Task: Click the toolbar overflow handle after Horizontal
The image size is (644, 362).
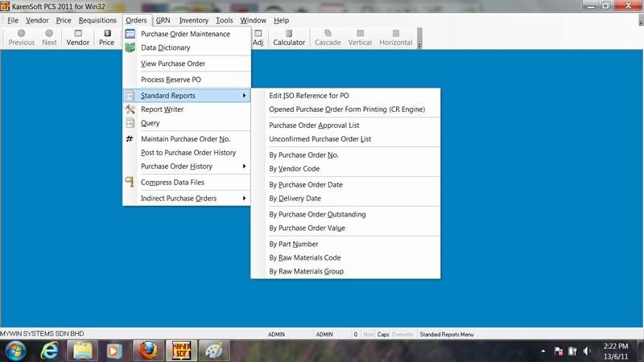Action: tap(419, 38)
